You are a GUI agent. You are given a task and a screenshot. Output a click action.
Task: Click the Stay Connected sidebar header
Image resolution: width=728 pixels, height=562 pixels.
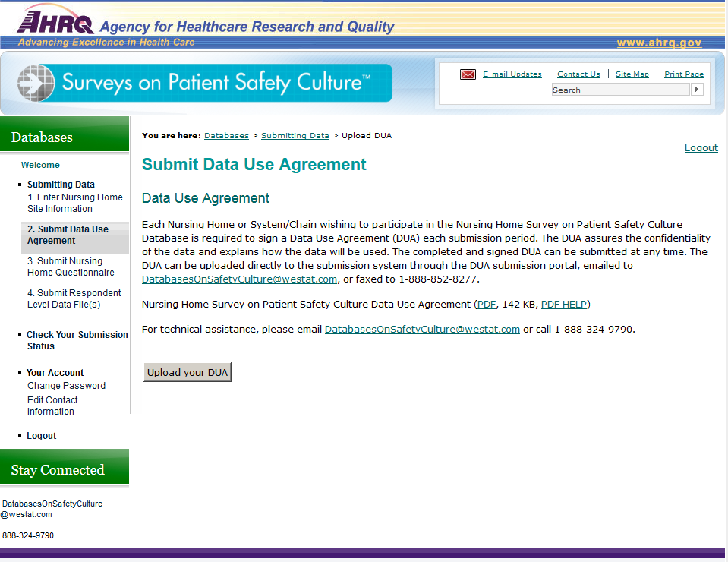click(65, 467)
